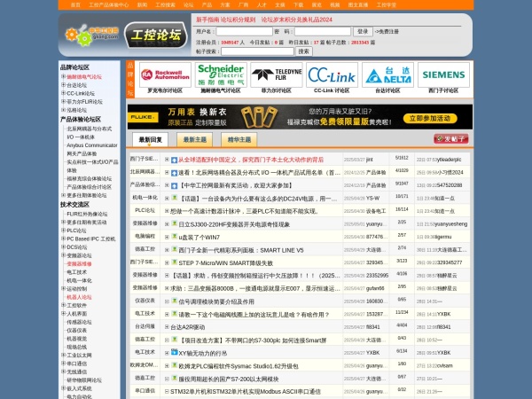Click the pinned arrow icon on 速看！北辰网络耦合器 thread
This screenshot has width=532, height=399.
coord(174,173)
